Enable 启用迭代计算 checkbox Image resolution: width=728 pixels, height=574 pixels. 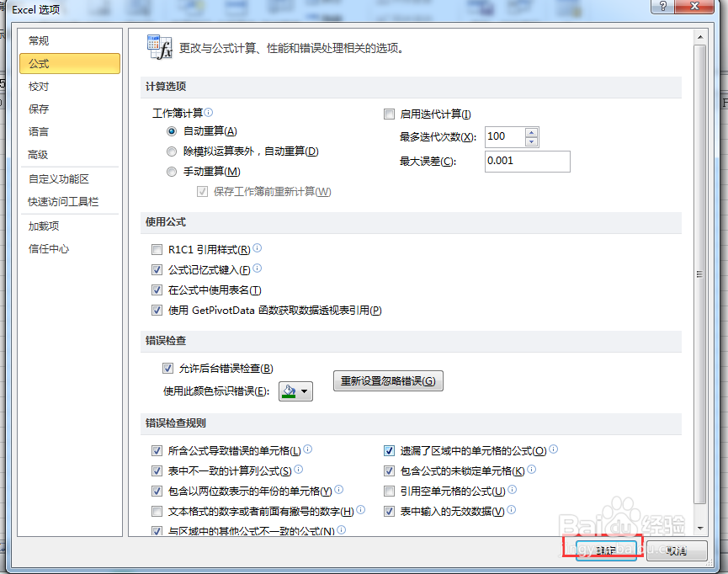389,114
